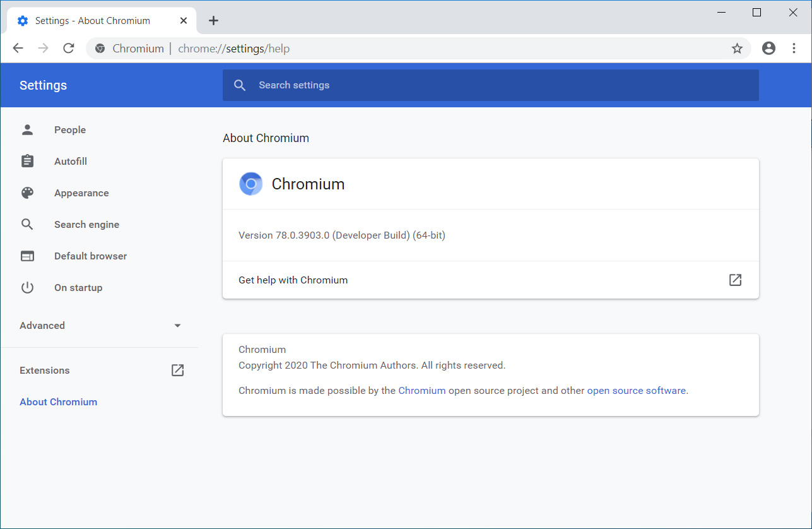Open Default browser settings icon
The height and width of the screenshot is (529, 812).
coord(27,256)
